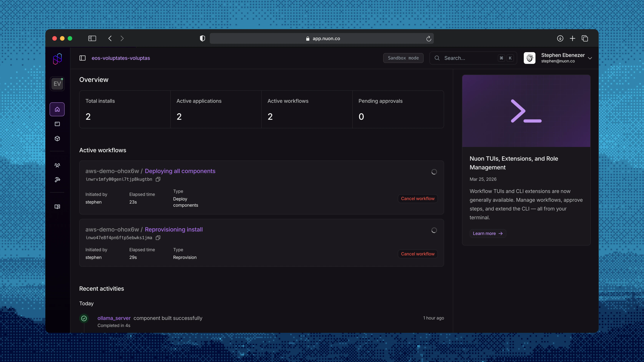Toggle the sidebar collapse control beside eos-voluptates-voluptas
Image resolution: width=644 pixels, height=362 pixels.
coord(82,58)
